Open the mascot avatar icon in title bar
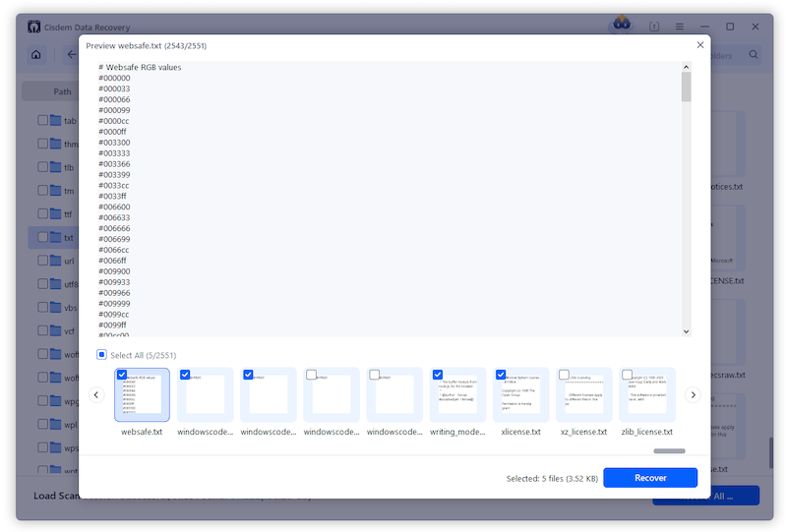 point(622,24)
